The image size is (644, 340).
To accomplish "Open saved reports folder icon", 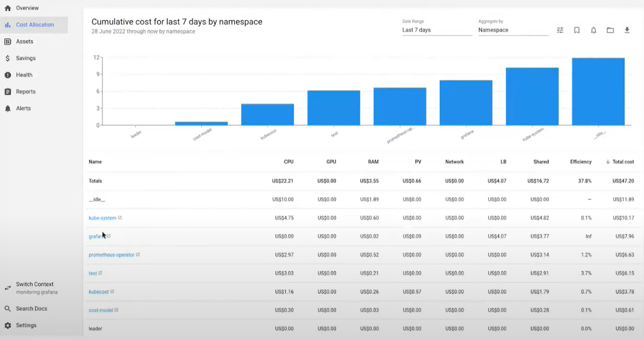I will coord(610,30).
